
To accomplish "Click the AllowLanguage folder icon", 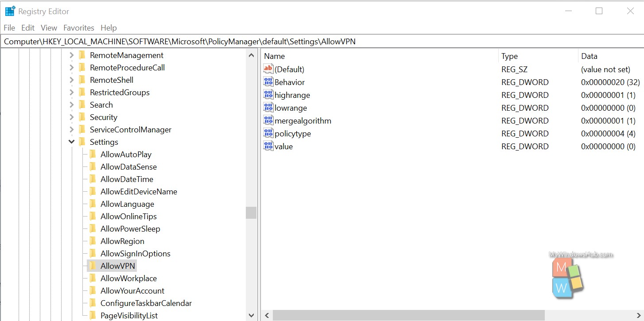I will [92, 204].
